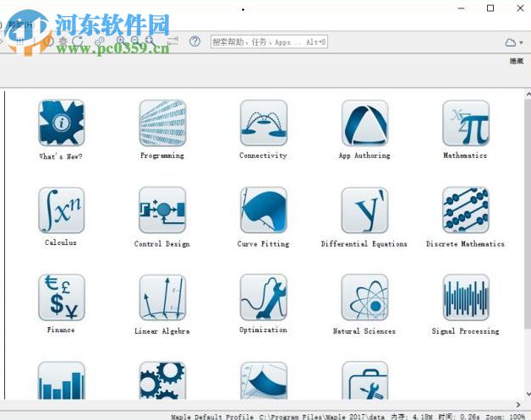Open the Mathematics pi icon
Image resolution: width=531 pixels, height=420 pixels.
point(466,123)
